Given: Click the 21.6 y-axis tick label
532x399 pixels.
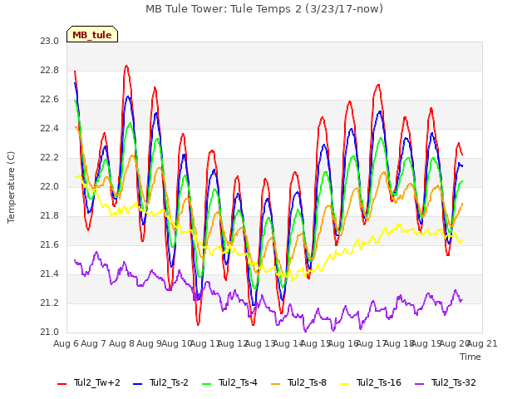Looking at the screenshot, I should 50,245.
